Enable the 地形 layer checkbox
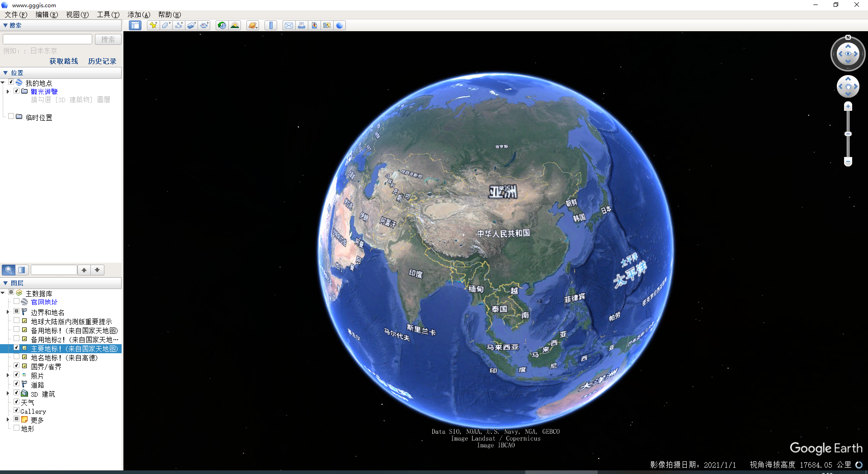Image resolution: width=868 pixels, height=474 pixels. coord(17,428)
